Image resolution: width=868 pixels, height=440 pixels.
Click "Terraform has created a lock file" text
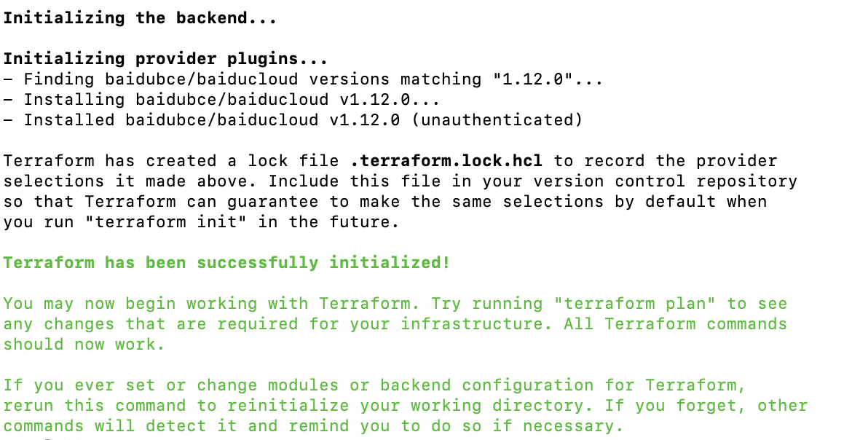pyautogui.click(x=171, y=161)
